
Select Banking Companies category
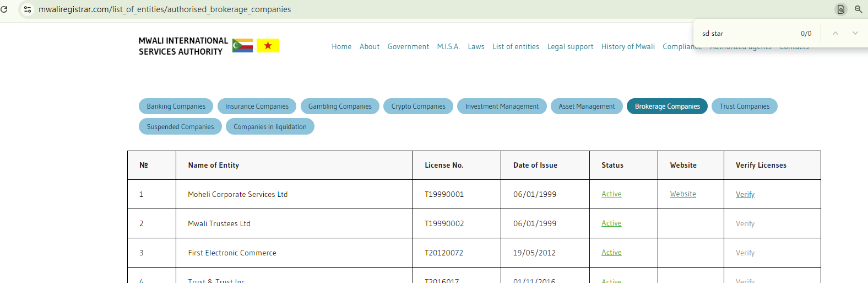(x=176, y=106)
